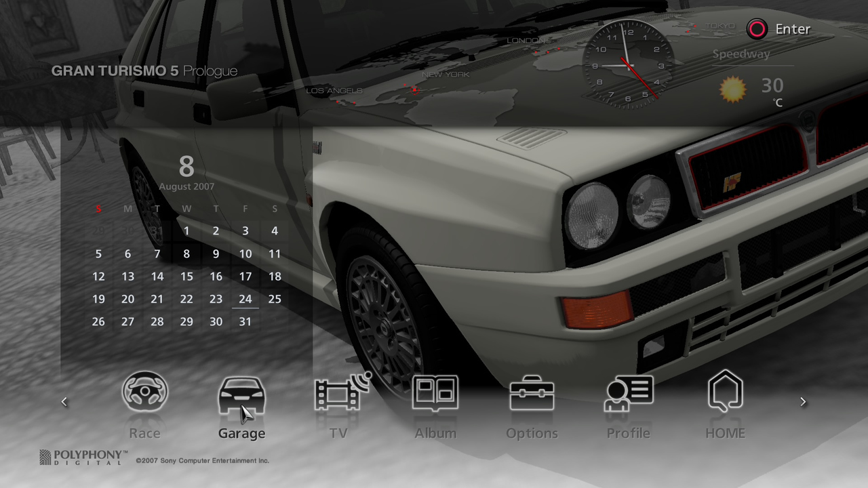Click the LOS ANGELS label on the map
This screenshot has width=868, height=488.
pyautogui.click(x=334, y=90)
